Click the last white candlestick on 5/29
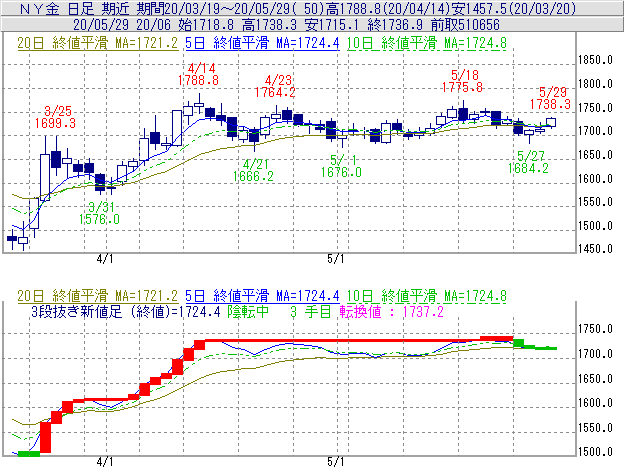This screenshot has width=624, height=474. (x=551, y=122)
